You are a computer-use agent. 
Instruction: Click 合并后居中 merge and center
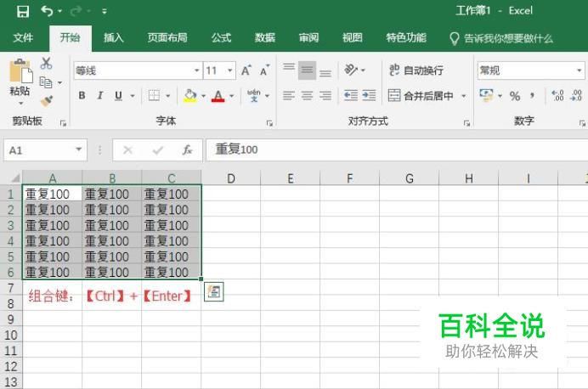pos(421,96)
